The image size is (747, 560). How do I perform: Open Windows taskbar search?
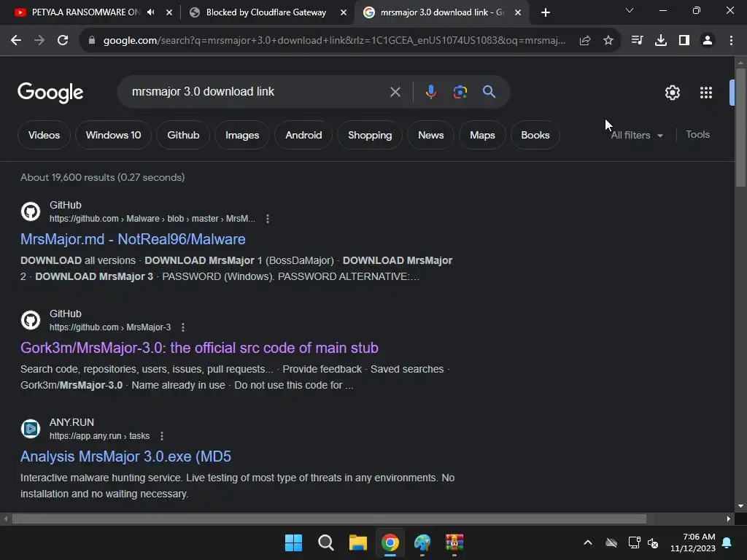[x=326, y=542]
